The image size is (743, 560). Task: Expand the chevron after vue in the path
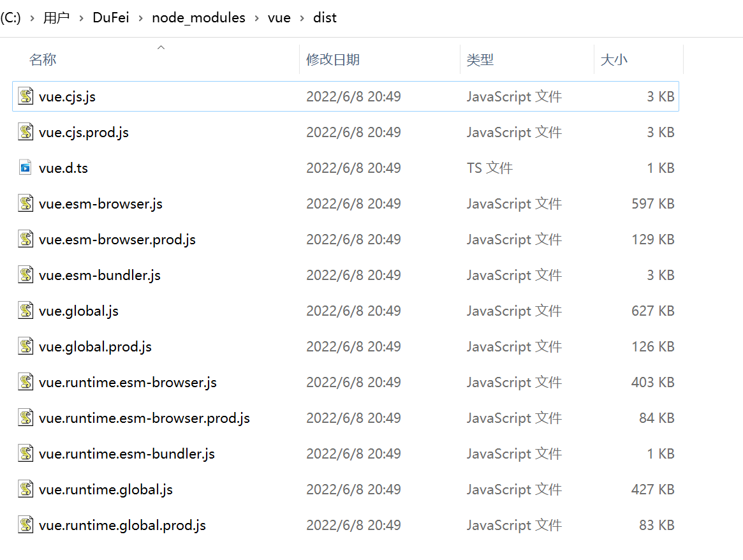tap(302, 18)
